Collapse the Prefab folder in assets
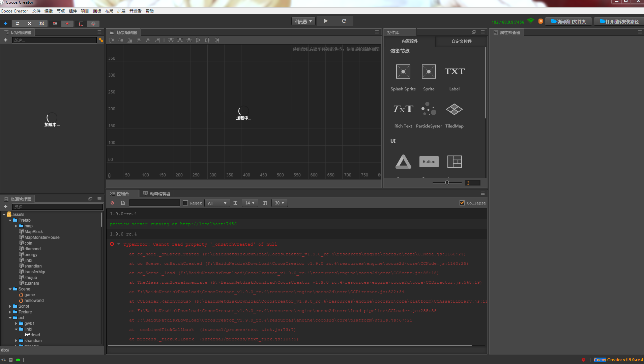644x364 pixels. point(10,220)
